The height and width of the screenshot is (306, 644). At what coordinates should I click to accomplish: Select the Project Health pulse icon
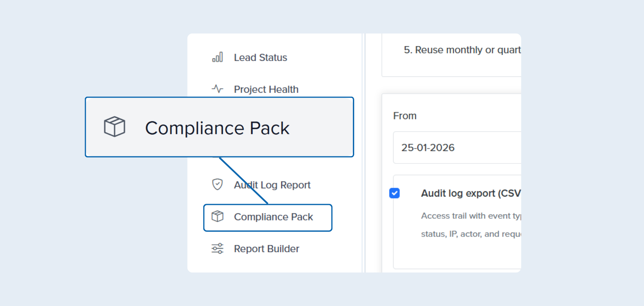(x=217, y=89)
